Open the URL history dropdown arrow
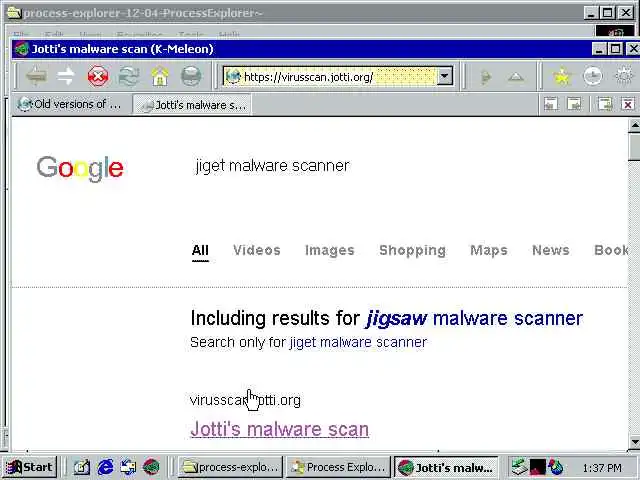This screenshot has width=640, height=480. pyautogui.click(x=445, y=76)
